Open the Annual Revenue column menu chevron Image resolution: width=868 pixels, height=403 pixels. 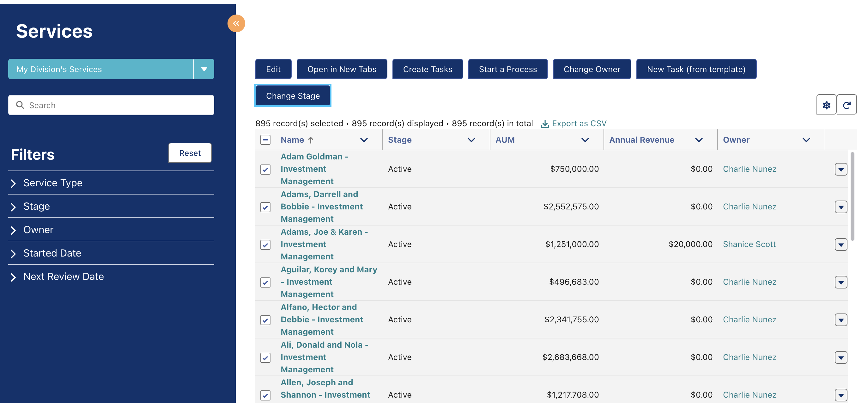699,140
